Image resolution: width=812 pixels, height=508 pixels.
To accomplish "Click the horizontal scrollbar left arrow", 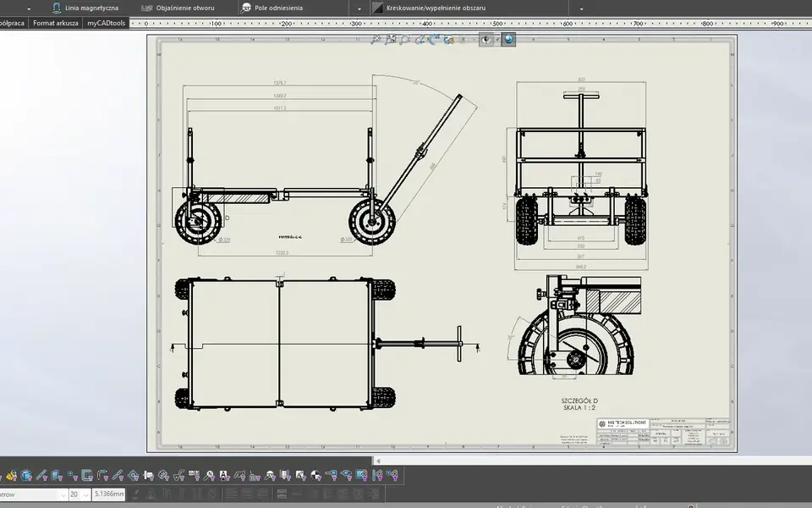I will point(378,461).
